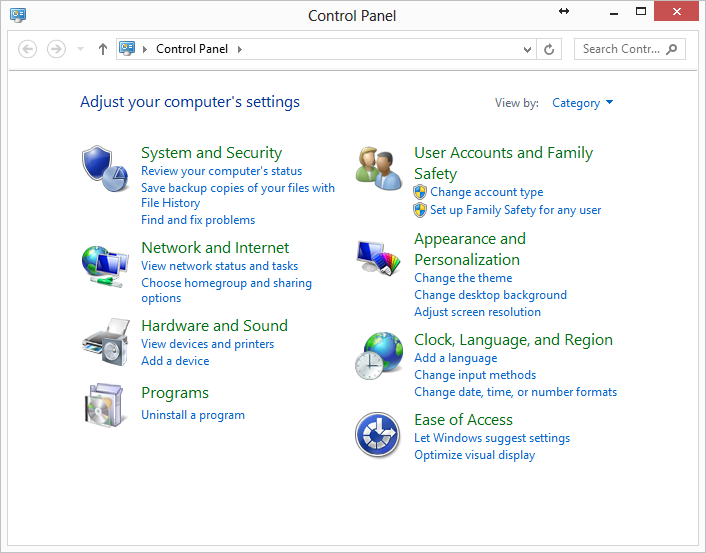Click the Uninstall a program link

click(x=193, y=415)
